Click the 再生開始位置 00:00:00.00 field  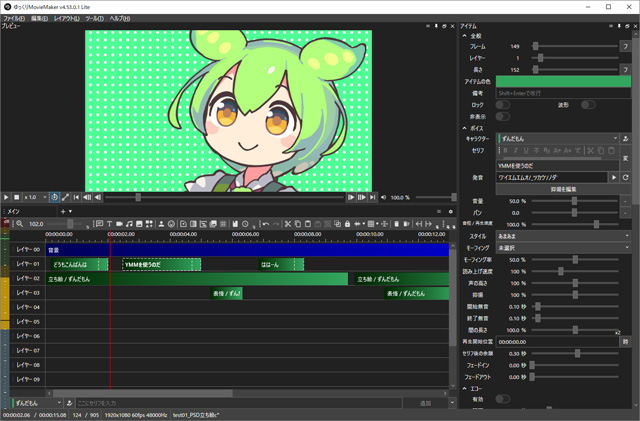point(558,342)
